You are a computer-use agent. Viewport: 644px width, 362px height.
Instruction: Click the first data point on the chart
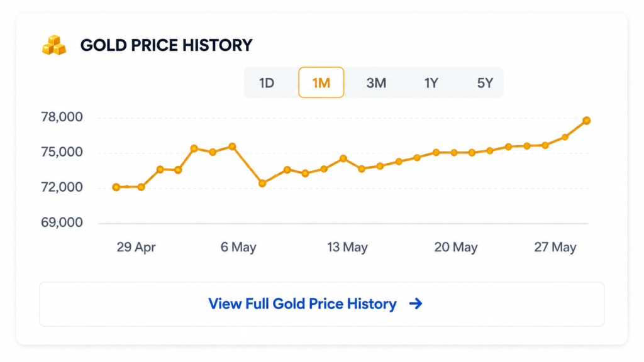pos(116,187)
